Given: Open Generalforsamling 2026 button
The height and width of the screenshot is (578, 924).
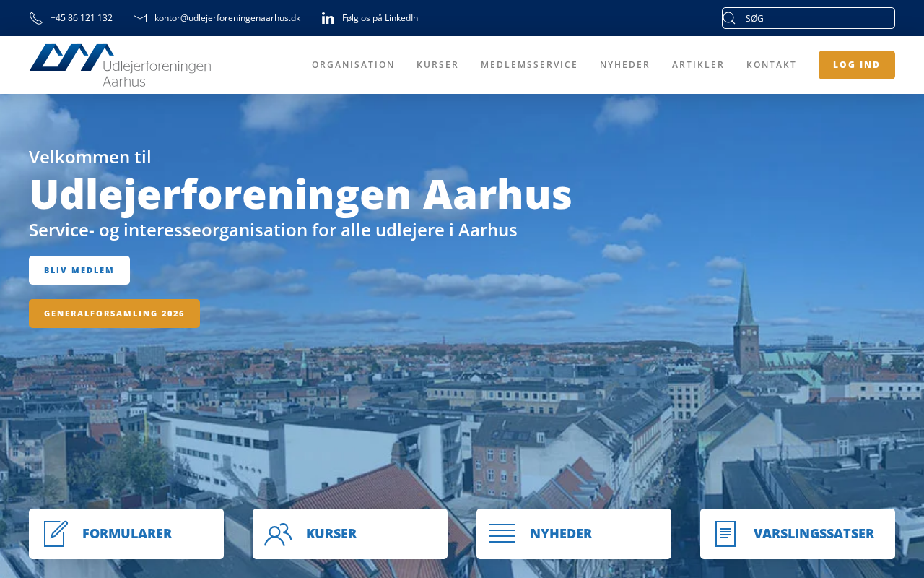Looking at the screenshot, I should [x=114, y=314].
